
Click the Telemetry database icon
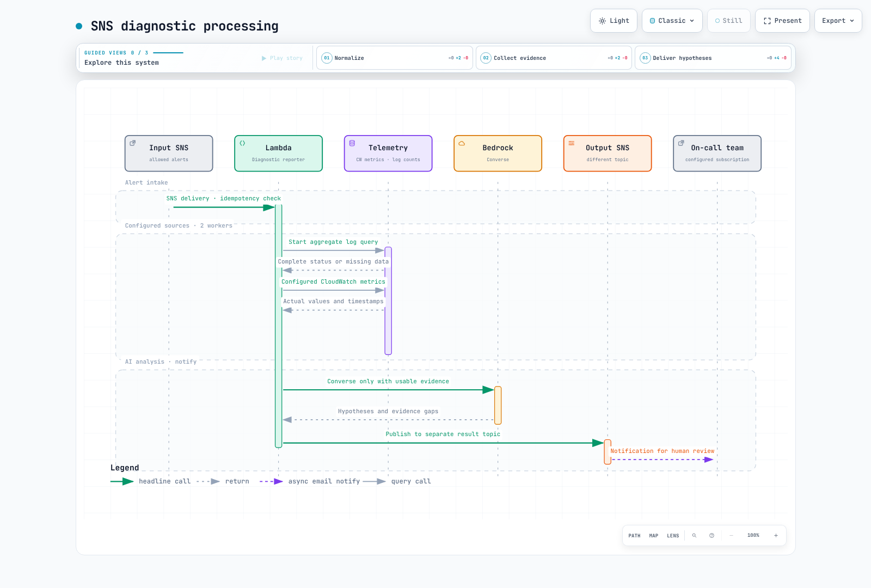pyautogui.click(x=352, y=143)
